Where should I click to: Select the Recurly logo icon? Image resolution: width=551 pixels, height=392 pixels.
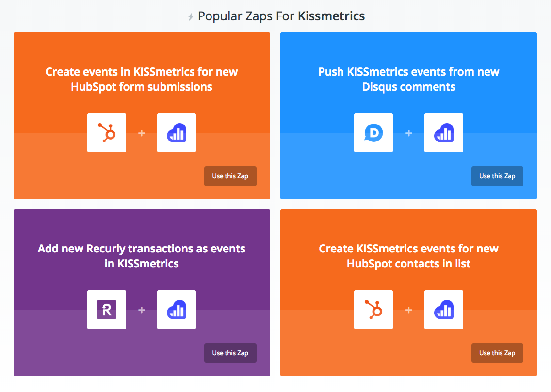coord(107,310)
